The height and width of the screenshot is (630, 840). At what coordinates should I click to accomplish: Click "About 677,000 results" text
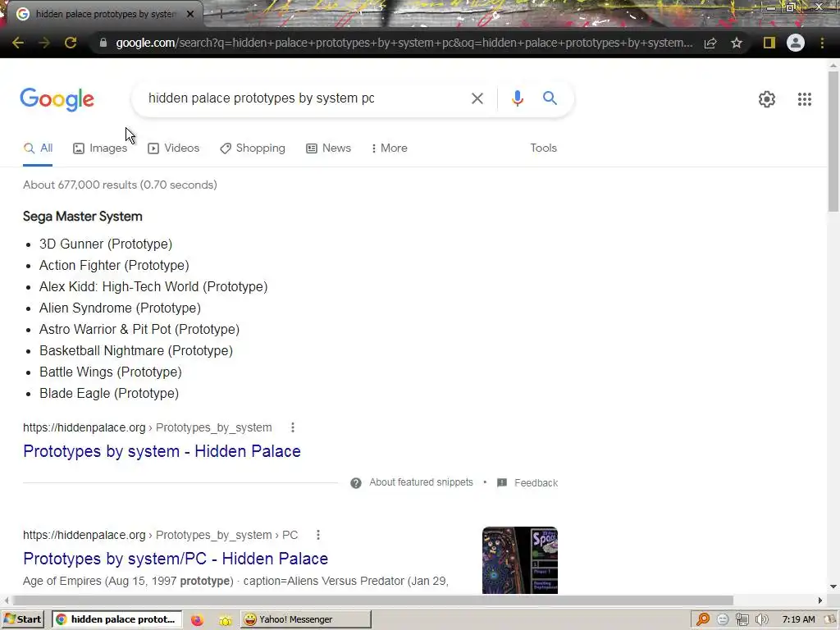pos(80,185)
